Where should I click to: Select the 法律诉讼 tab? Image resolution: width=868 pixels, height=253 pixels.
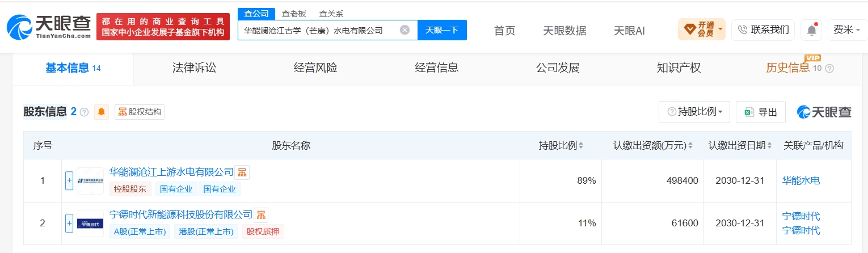[x=194, y=68]
